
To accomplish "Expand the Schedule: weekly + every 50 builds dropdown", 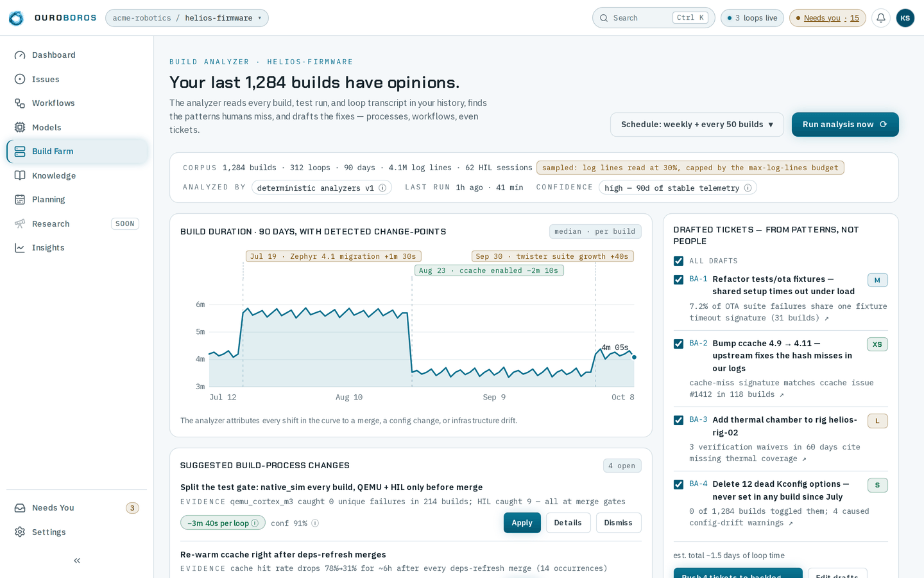I will tap(697, 125).
